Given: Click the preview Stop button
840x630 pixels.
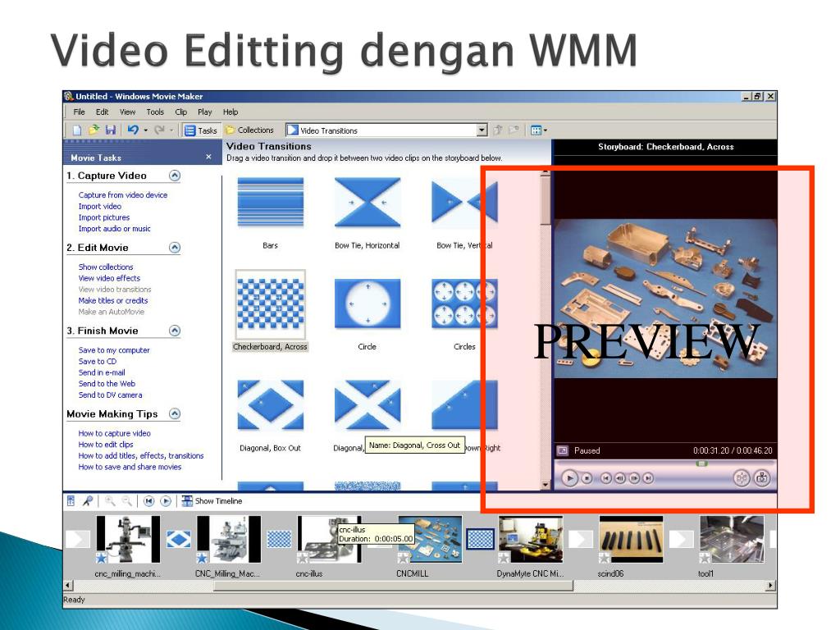Looking at the screenshot, I should pyautogui.click(x=587, y=478).
